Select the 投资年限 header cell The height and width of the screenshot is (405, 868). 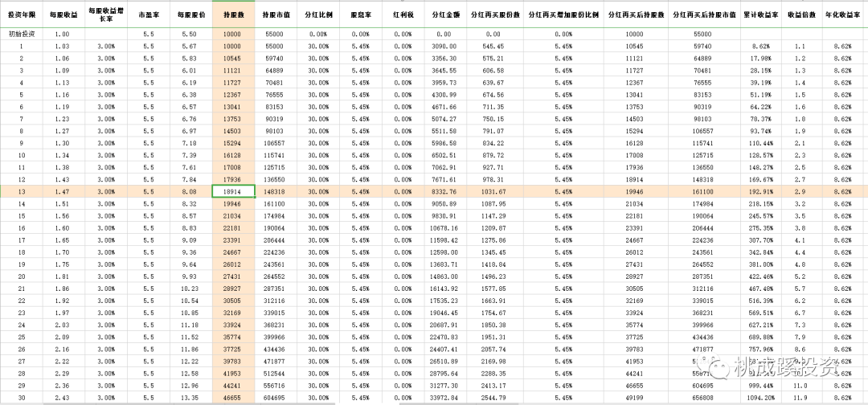pyautogui.click(x=23, y=15)
